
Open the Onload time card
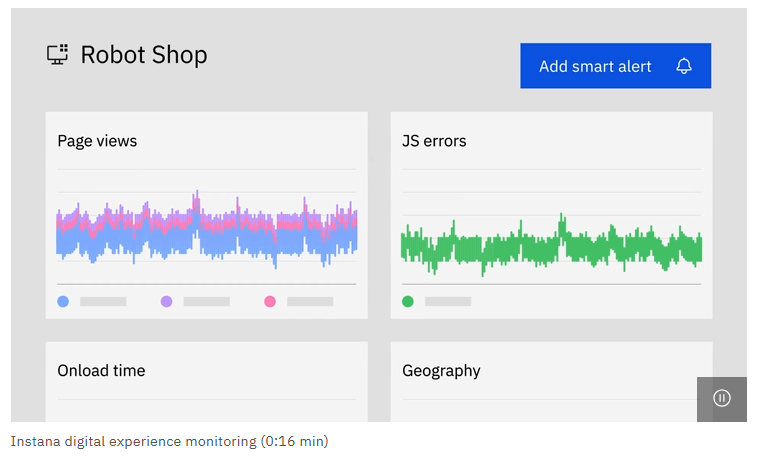[101, 371]
